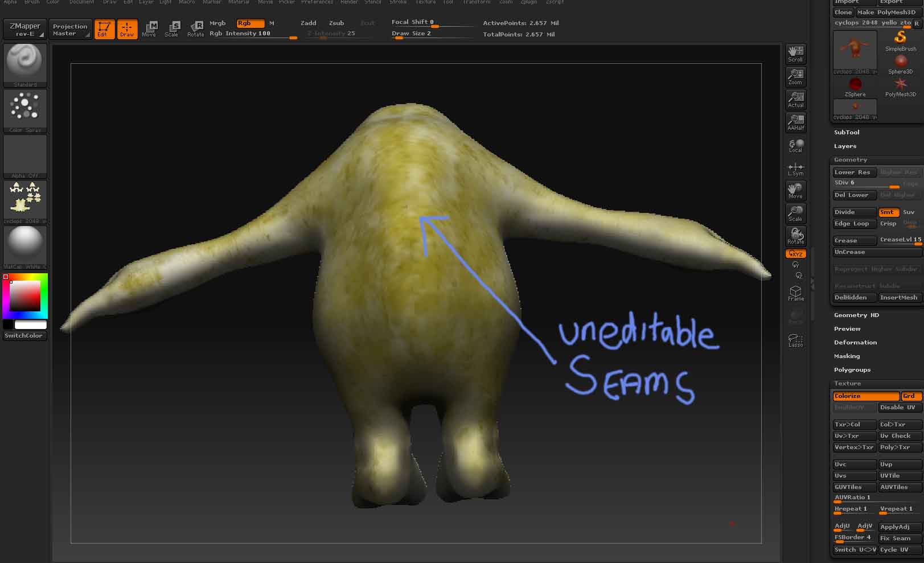The width and height of the screenshot is (924, 563).
Task: Click the Zoom icon in right shelf
Action: [795, 77]
